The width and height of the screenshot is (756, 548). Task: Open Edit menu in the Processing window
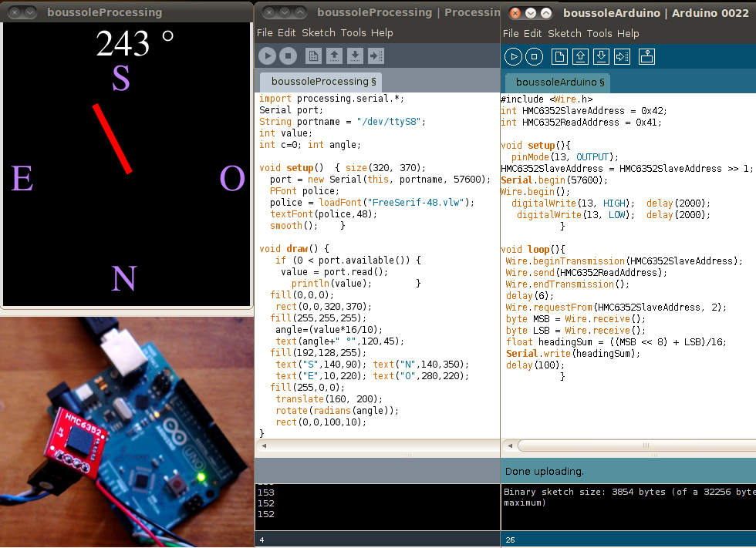coord(286,32)
